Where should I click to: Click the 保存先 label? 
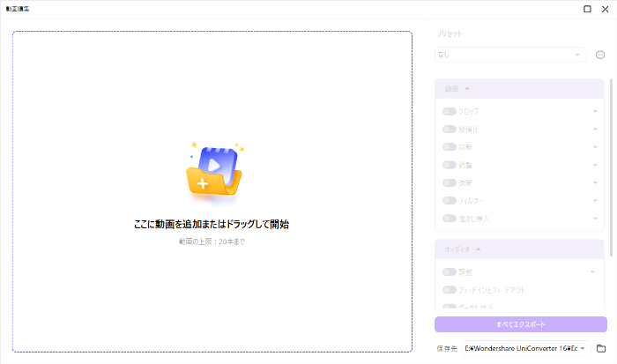pos(447,349)
